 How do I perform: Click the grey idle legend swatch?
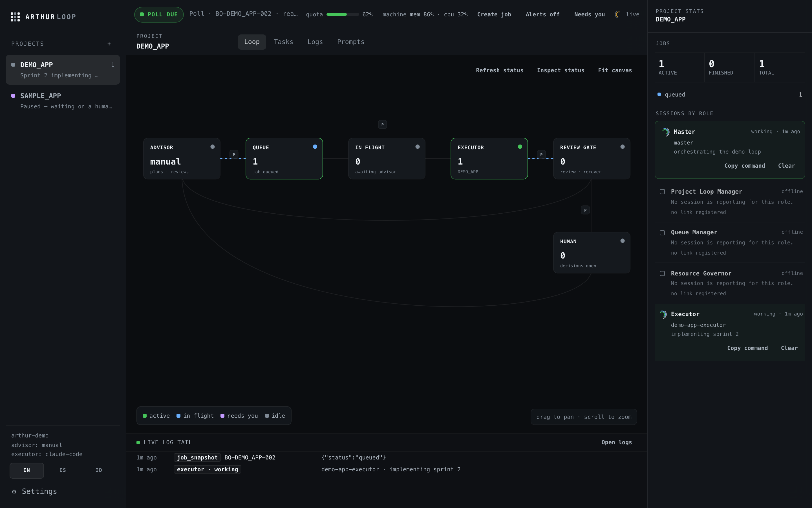(x=267, y=416)
